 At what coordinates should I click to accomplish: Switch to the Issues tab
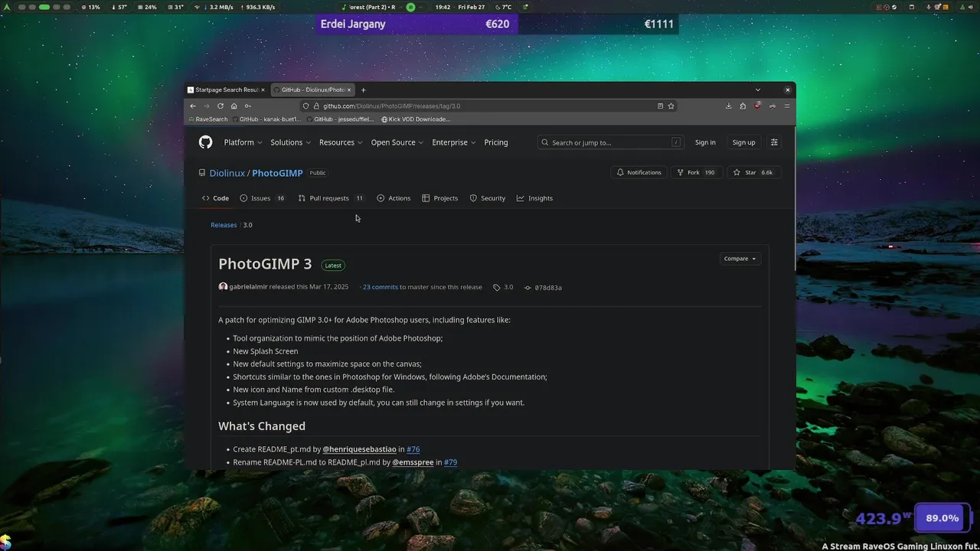click(261, 198)
